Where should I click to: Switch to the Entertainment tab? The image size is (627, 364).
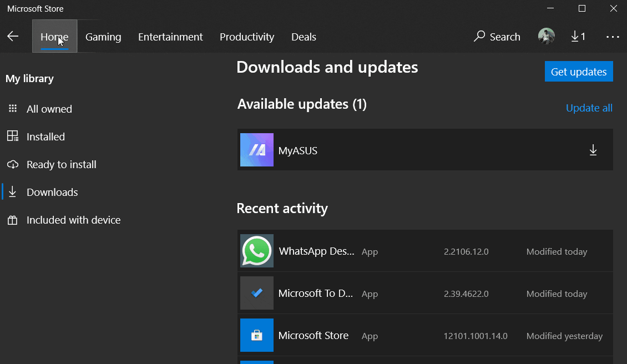[170, 37]
